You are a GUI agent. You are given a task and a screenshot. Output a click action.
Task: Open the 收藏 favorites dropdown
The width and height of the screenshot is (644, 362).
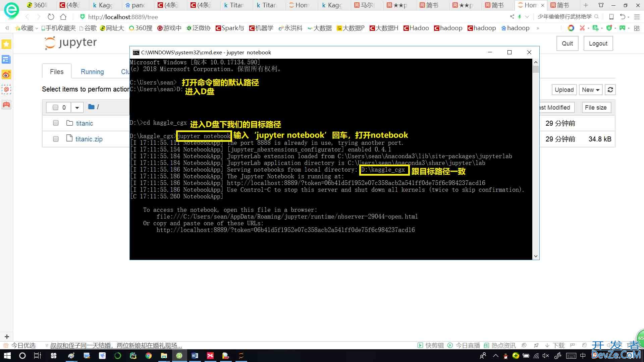26,28
